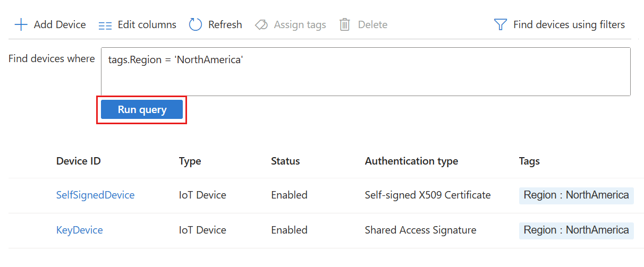
Task: Choose Edit columns text in toolbar
Action: (147, 24)
